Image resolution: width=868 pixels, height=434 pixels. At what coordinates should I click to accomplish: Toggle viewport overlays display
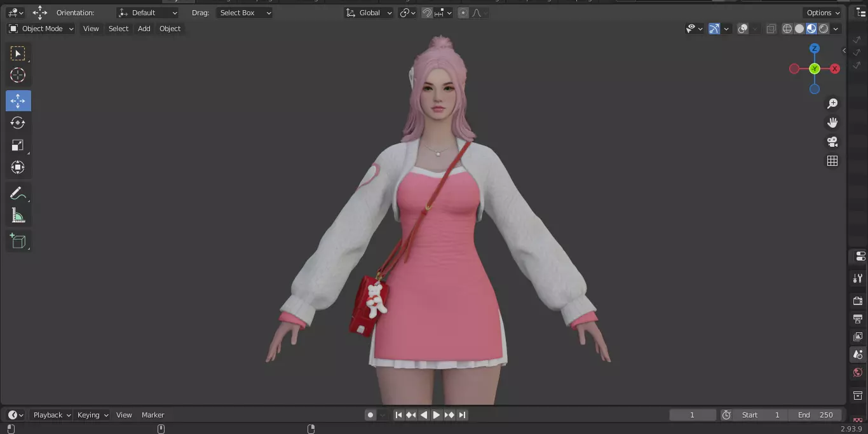(x=742, y=29)
